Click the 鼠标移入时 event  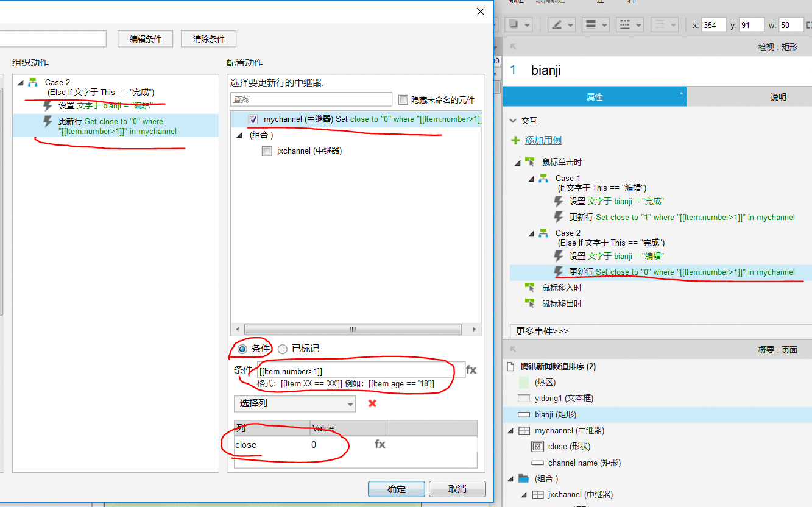click(x=562, y=288)
